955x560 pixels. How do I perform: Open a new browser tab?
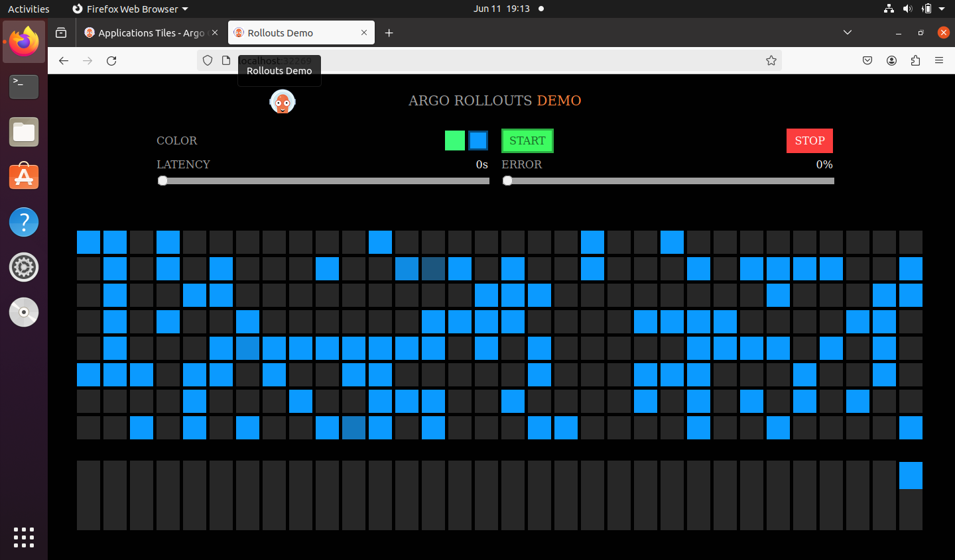coord(389,33)
